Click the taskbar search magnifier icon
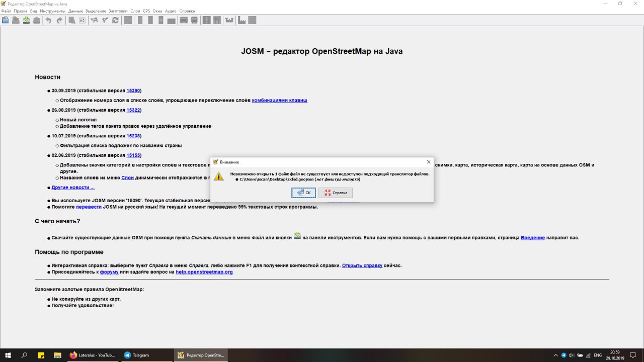 click(24, 355)
